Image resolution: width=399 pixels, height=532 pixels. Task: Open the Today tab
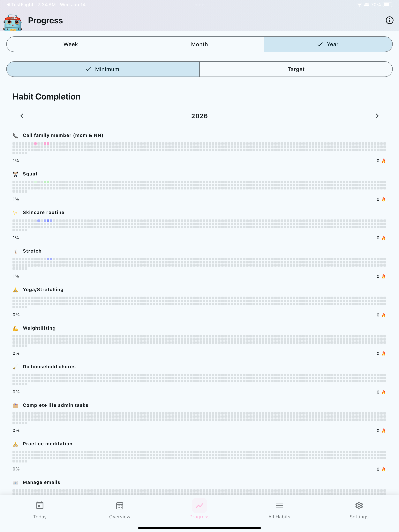pos(40,510)
